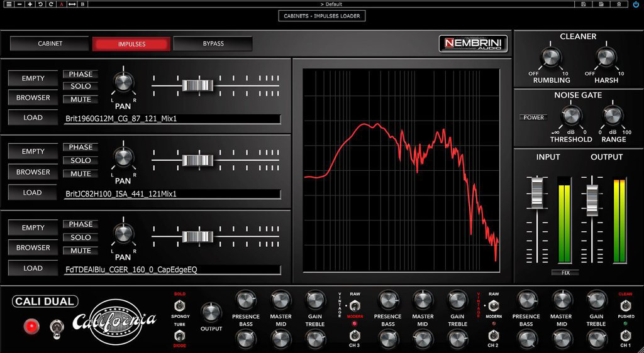Click the plus zoom-in icon
Viewport: 644px width, 353px height.
pos(30,4)
